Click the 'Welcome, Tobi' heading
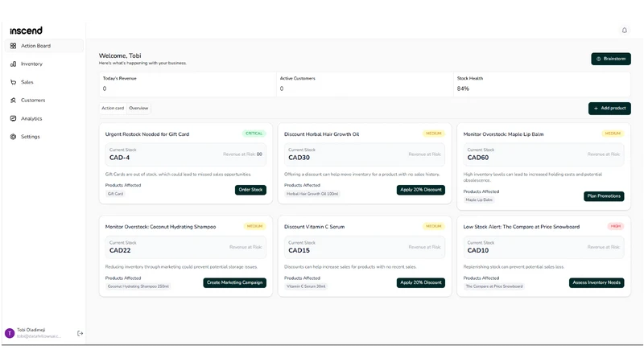This screenshot has height=362, width=644. [120, 56]
